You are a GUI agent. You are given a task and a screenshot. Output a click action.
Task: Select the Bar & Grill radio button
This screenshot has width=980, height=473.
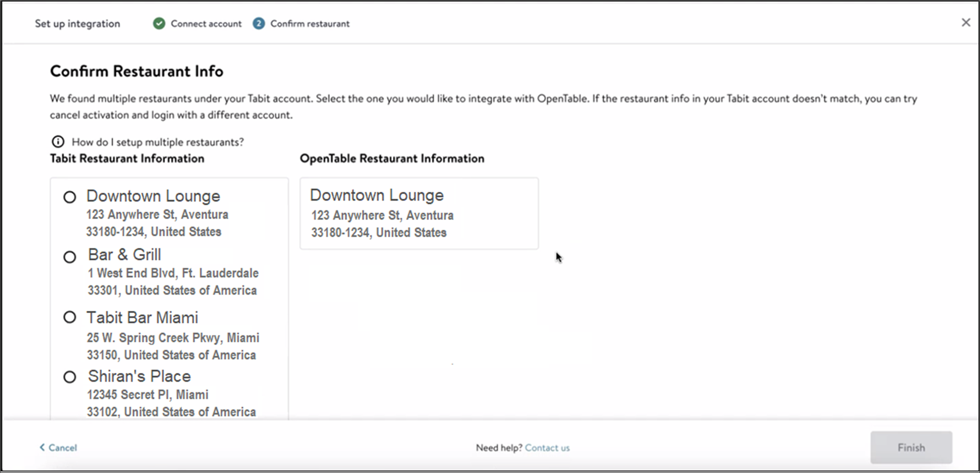pos(69,257)
